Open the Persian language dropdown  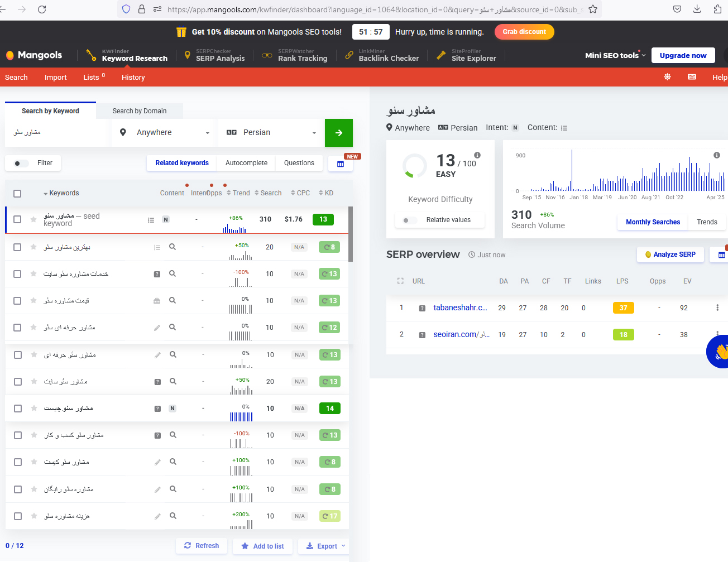point(271,133)
